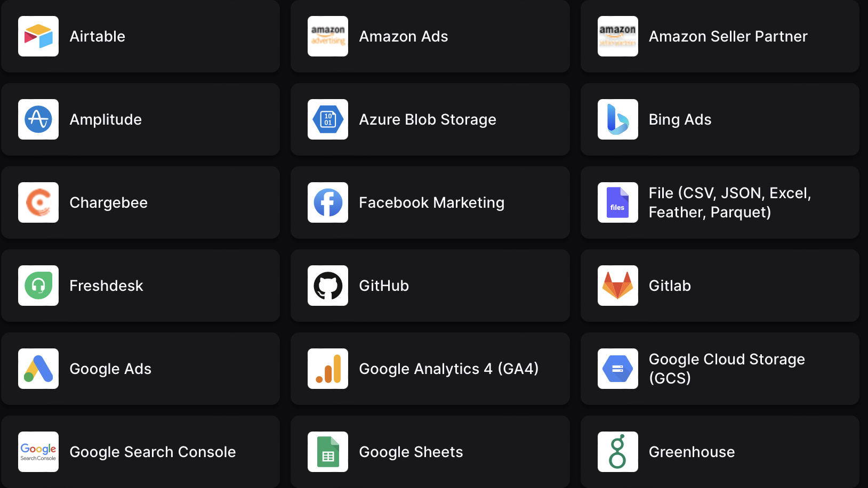The height and width of the screenshot is (488, 868).
Task: Click the Facebook Marketing logo icon
Action: 328,202
